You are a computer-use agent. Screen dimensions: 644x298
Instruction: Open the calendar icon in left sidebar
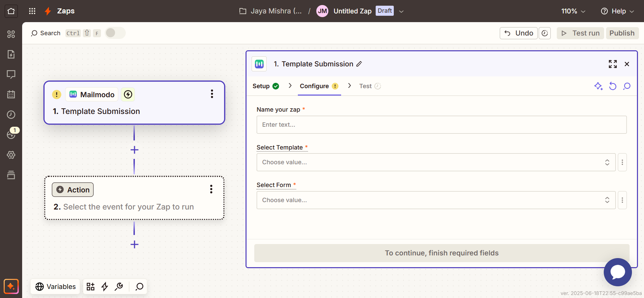pos(11,95)
